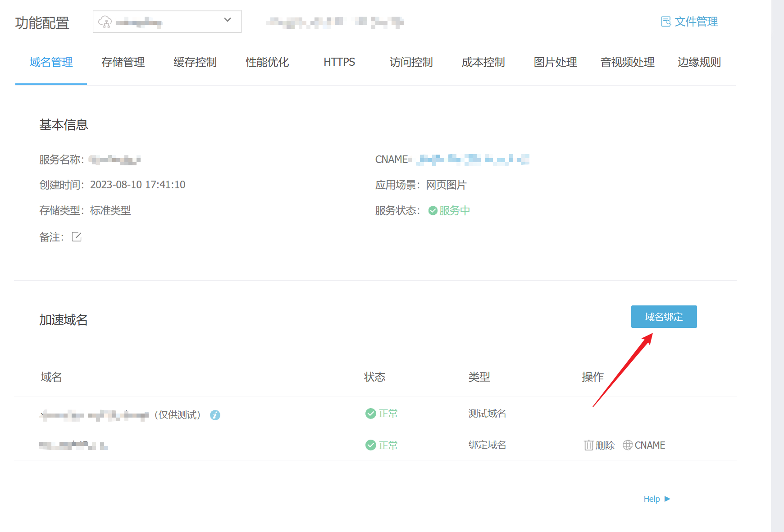Viewport: 784px width, 532px height.
Task: Click 操作 column header
Action: pos(593,377)
